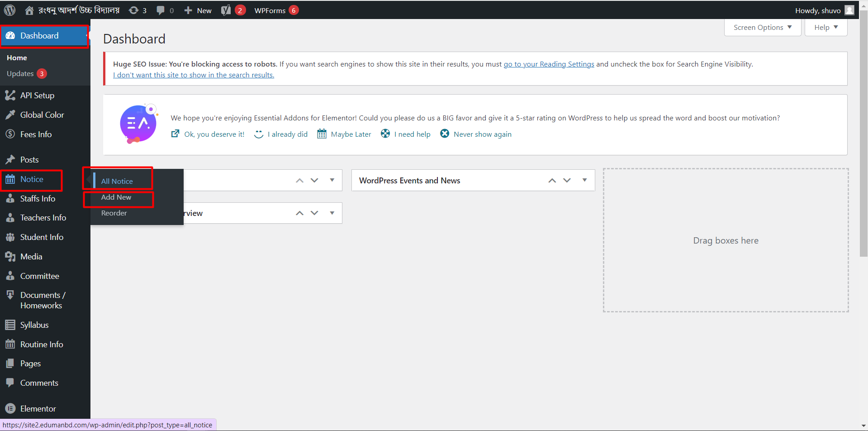
Task: Open the New content menu in the admin bar
Action: (x=198, y=10)
